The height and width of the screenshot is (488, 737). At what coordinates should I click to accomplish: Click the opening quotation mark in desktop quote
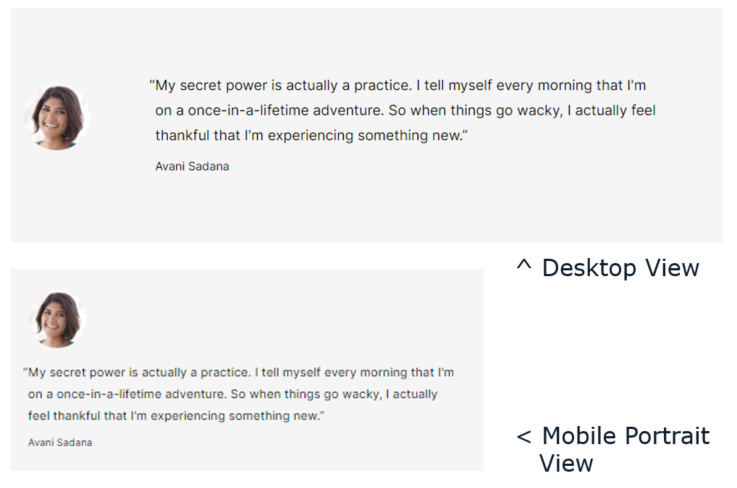pos(152,86)
